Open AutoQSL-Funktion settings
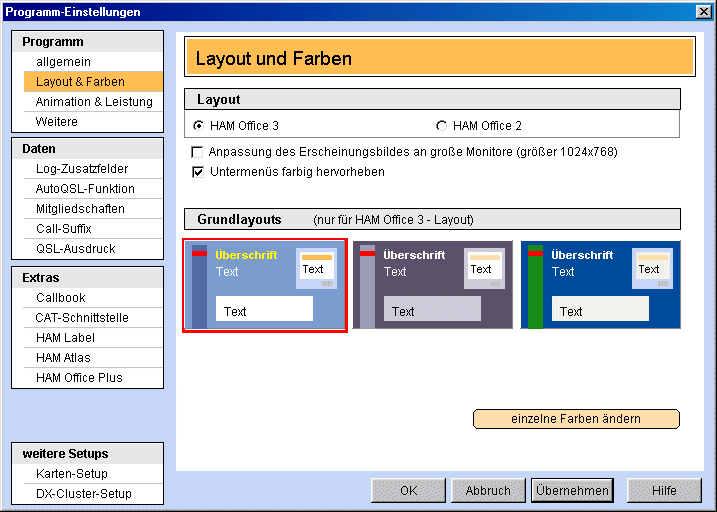This screenshot has height=512, width=717. point(93,189)
